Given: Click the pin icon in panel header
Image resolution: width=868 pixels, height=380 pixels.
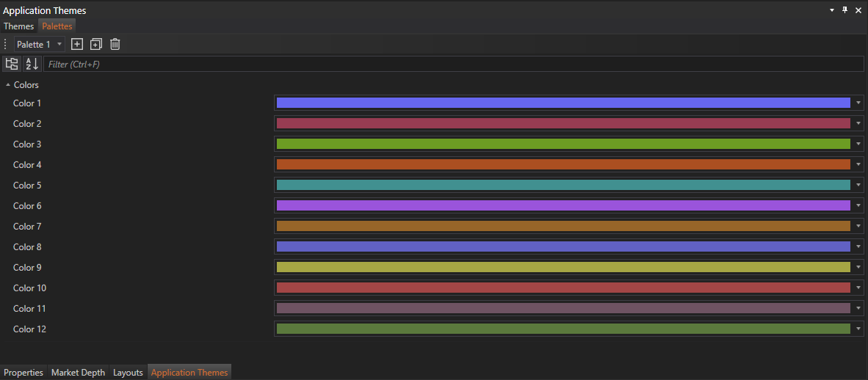Looking at the screenshot, I should coord(845,10).
